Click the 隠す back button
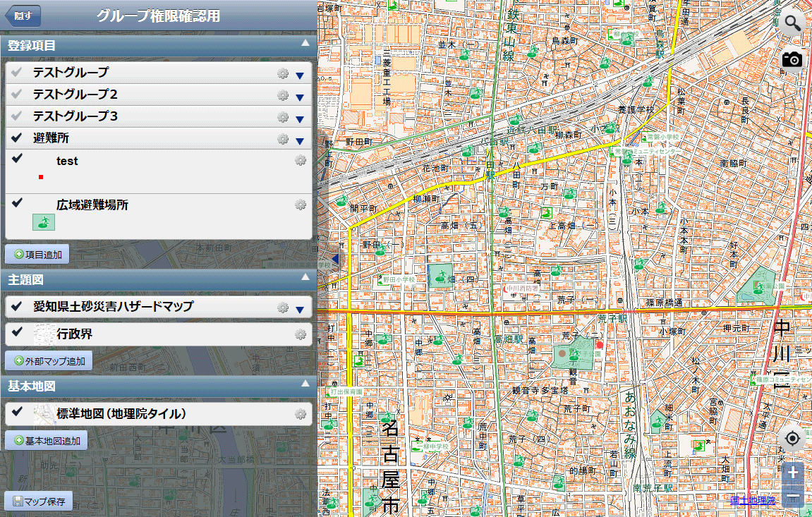The width and height of the screenshot is (812, 517). (23, 16)
